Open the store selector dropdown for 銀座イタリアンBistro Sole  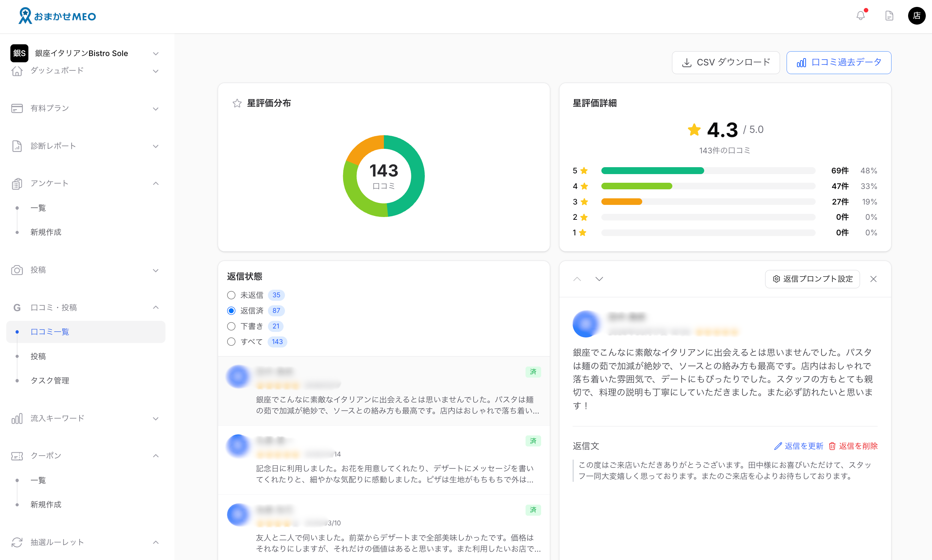156,53
